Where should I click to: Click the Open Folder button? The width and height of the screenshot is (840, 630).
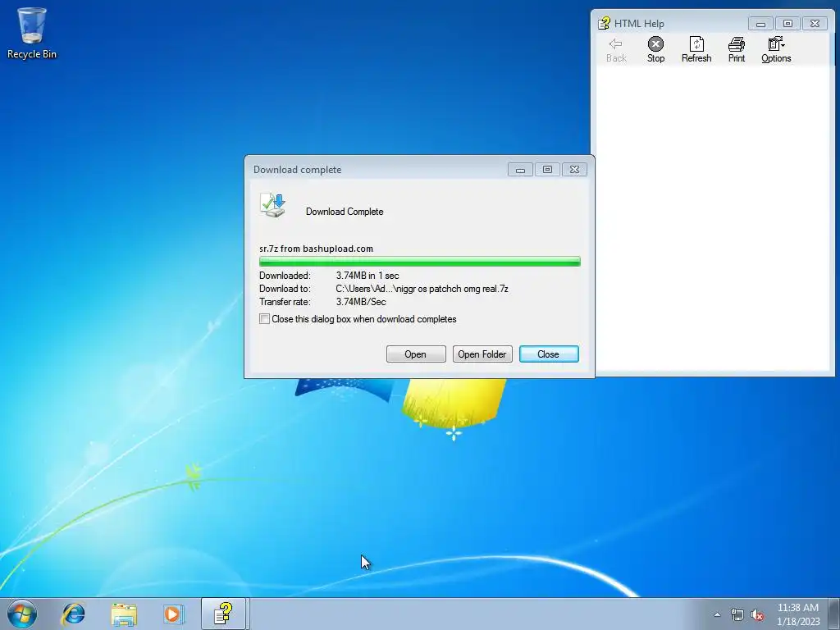[482, 354]
